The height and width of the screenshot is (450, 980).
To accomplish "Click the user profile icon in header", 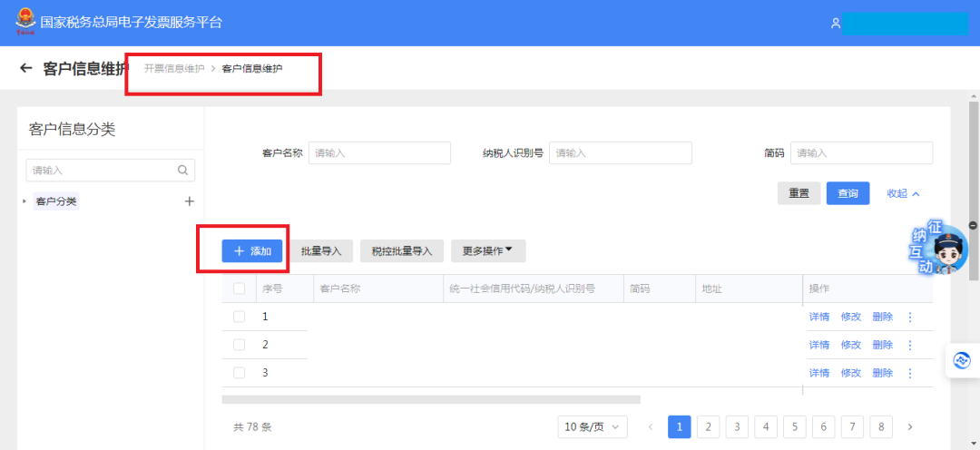I will (x=835, y=23).
